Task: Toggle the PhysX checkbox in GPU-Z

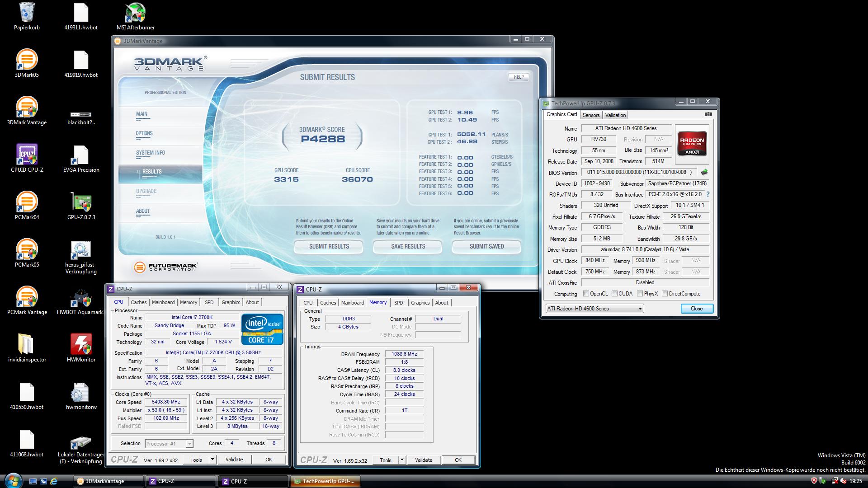Action: click(x=640, y=294)
